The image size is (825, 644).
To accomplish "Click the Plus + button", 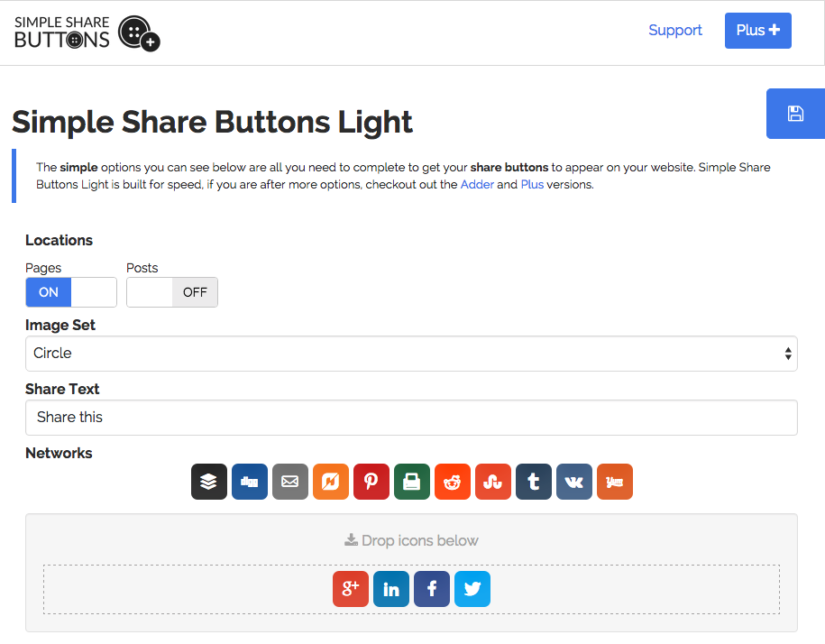I will tap(757, 31).
